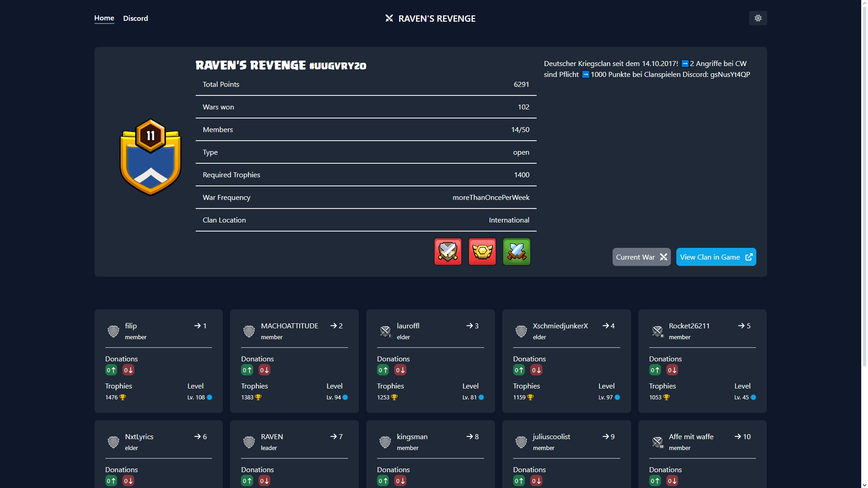Click the Members value 14/50
This screenshot has height=488, width=868.
(520, 129)
